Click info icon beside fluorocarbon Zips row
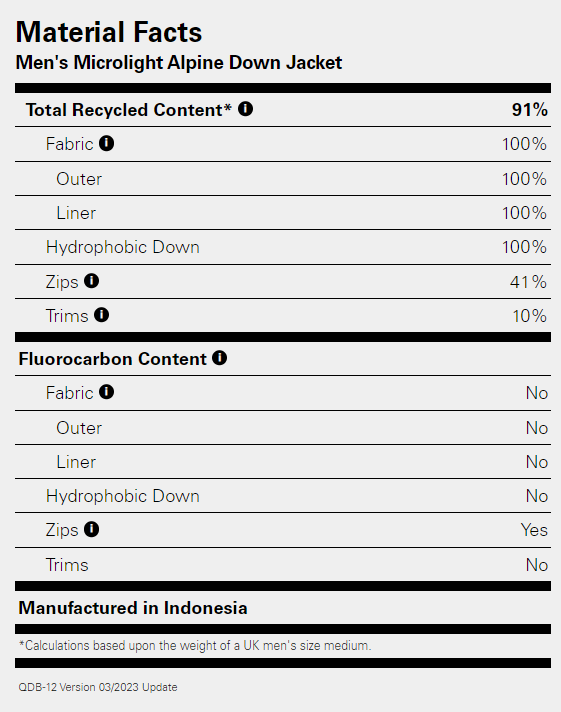561x712 pixels. point(91,529)
